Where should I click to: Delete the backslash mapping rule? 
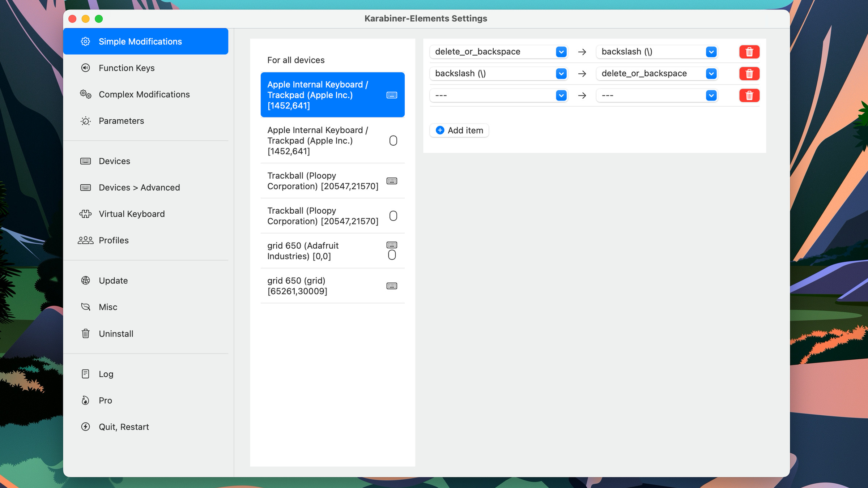(749, 73)
